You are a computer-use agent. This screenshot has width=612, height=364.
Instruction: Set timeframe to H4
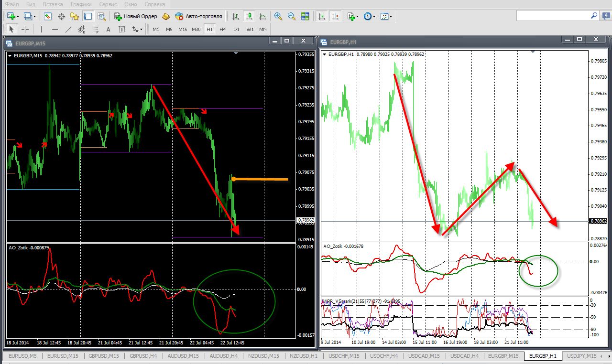[x=222, y=29]
